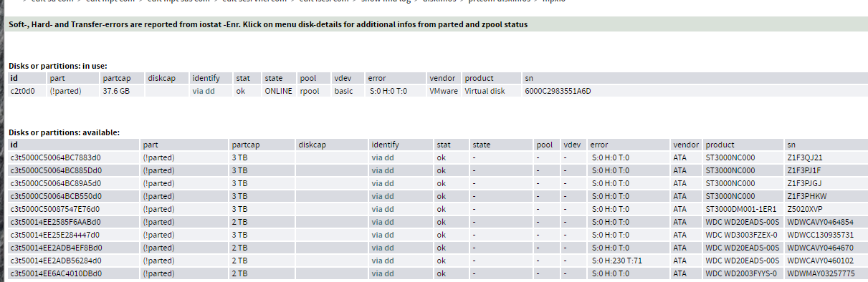The width and height of the screenshot is (868, 282).
Task: Select serial number WDWCAVY0464854
Action: 820,222
